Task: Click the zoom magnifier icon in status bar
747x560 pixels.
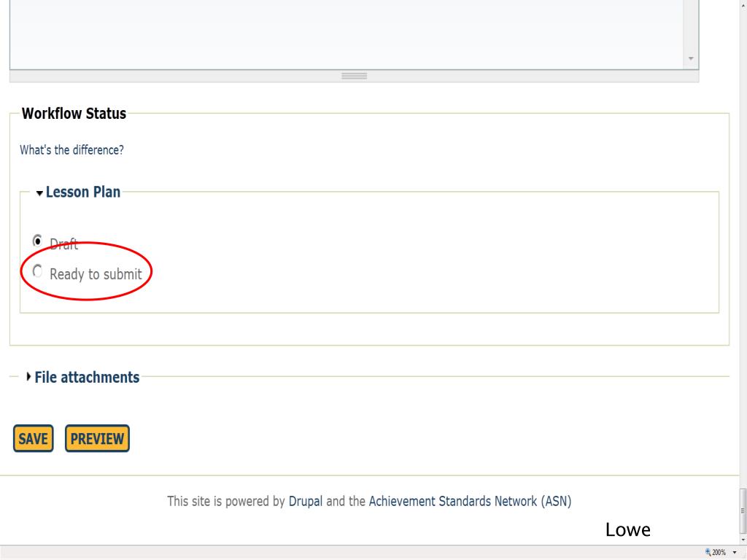Action: (x=708, y=553)
